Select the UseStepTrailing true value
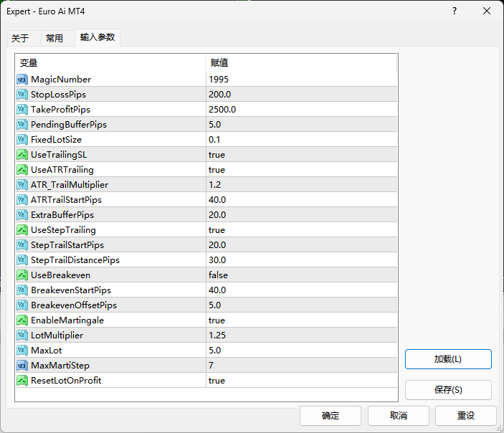504x433 pixels. (217, 230)
